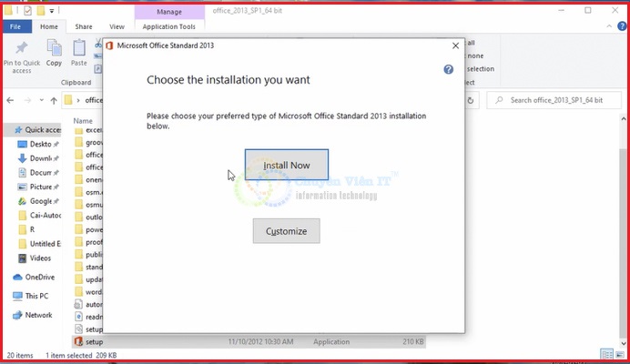Screen dimensions: 630x364
Task: Open the Share ribbon tab
Action: [83, 27]
